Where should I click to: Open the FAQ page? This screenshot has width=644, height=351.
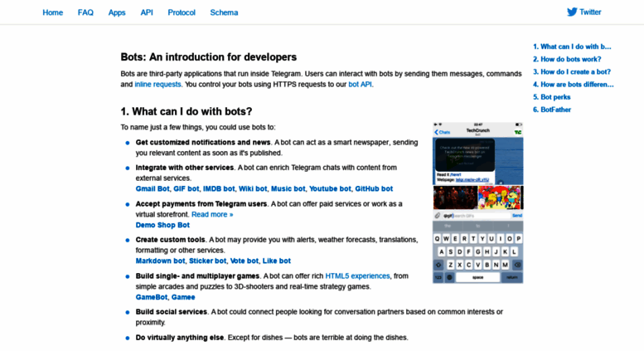(x=85, y=12)
